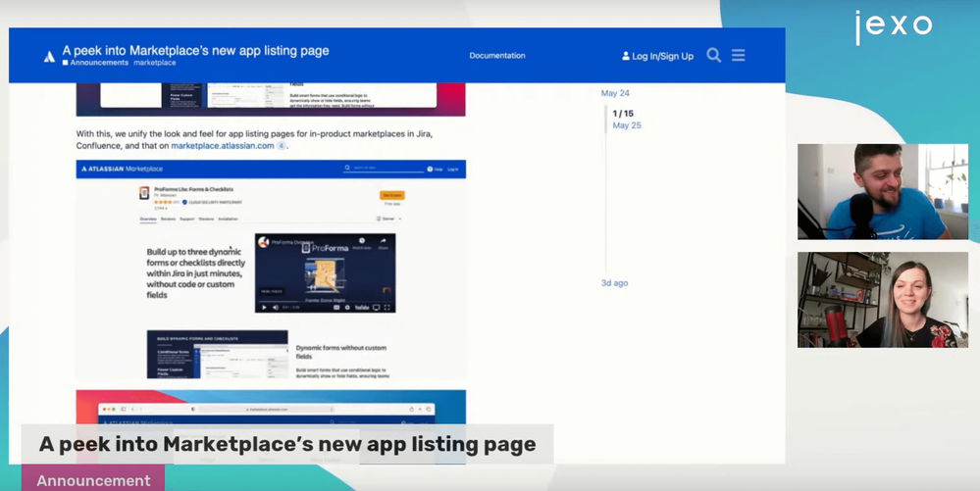This screenshot has width=980, height=491.
Task: Select the Support tab in listing
Action: pos(186,220)
